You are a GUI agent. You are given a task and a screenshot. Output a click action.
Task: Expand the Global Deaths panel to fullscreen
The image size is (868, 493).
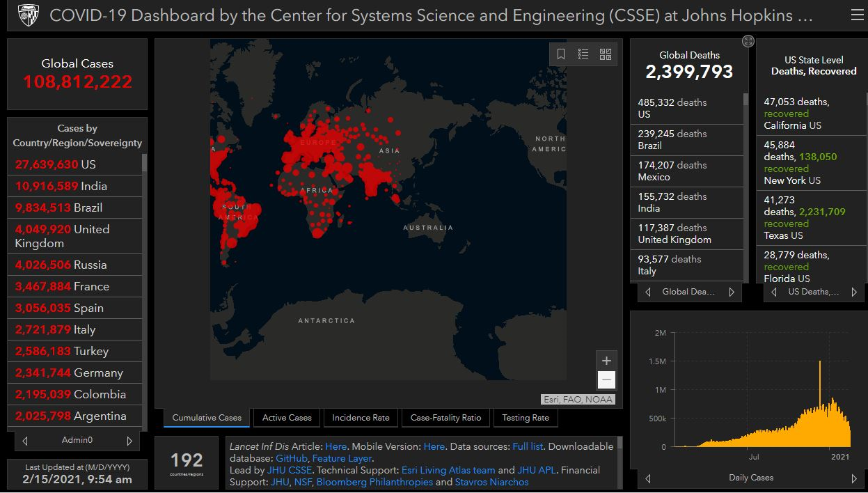tap(748, 41)
